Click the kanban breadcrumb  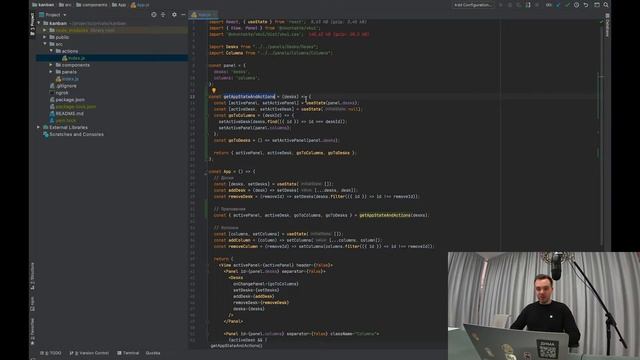43,5
